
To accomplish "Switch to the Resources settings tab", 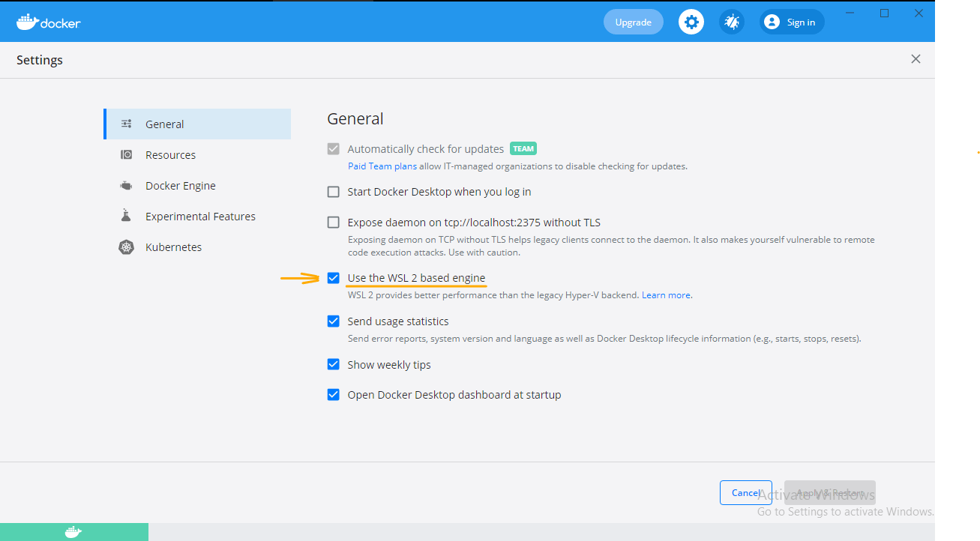I will 197,155.
